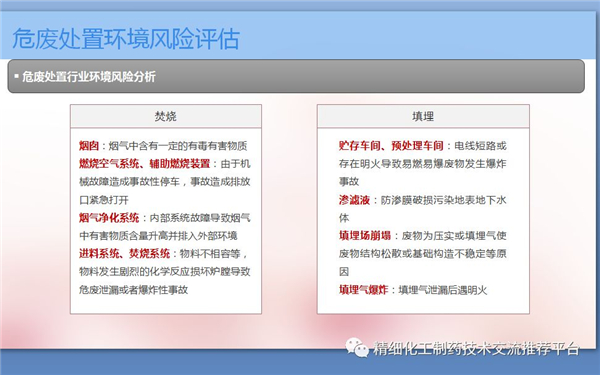Click the square bullet before 危废处置行业
Screen dimensions: 600x375
[x=16, y=76]
